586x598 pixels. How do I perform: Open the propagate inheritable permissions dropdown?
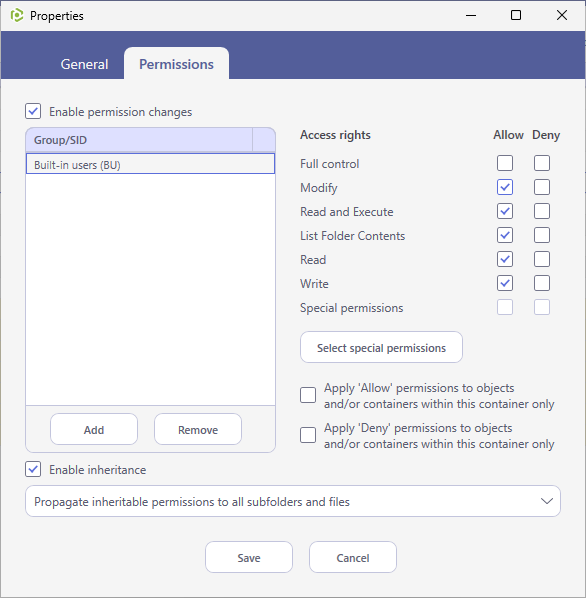click(x=293, y=501)
